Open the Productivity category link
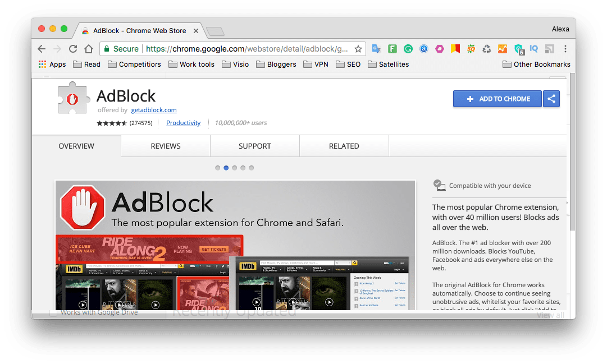This screenshot has width=607, height=364. (x=183, y=123)
